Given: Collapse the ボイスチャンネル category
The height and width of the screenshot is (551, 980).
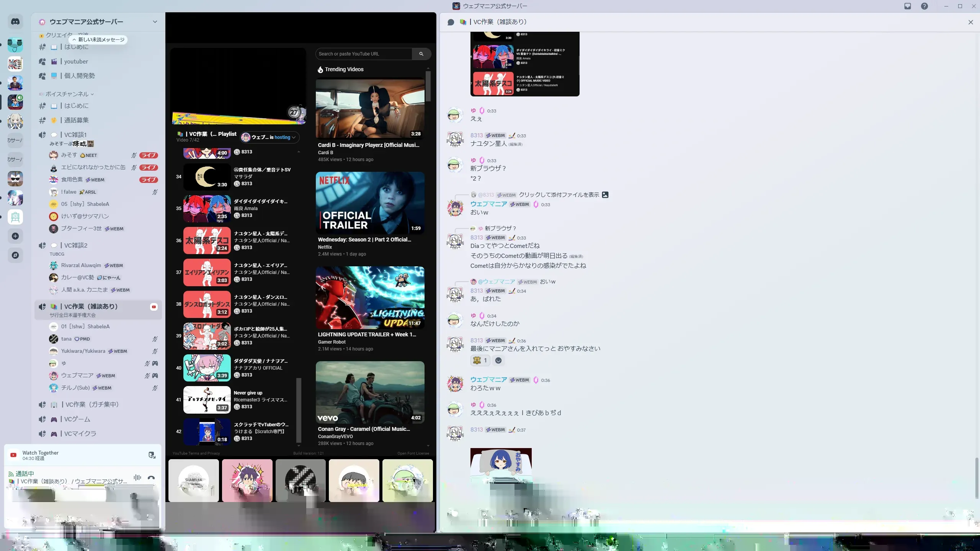Looking at the screenshot, I should [x=67, y=94].
